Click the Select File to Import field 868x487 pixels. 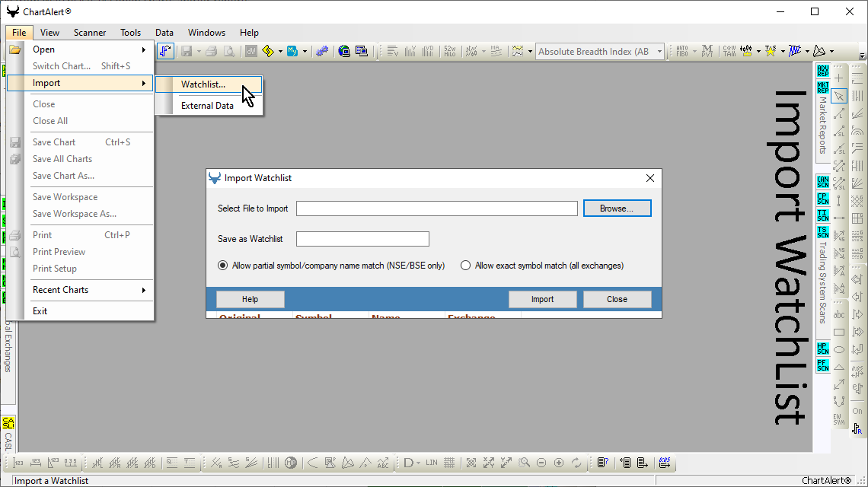(437, 208)
